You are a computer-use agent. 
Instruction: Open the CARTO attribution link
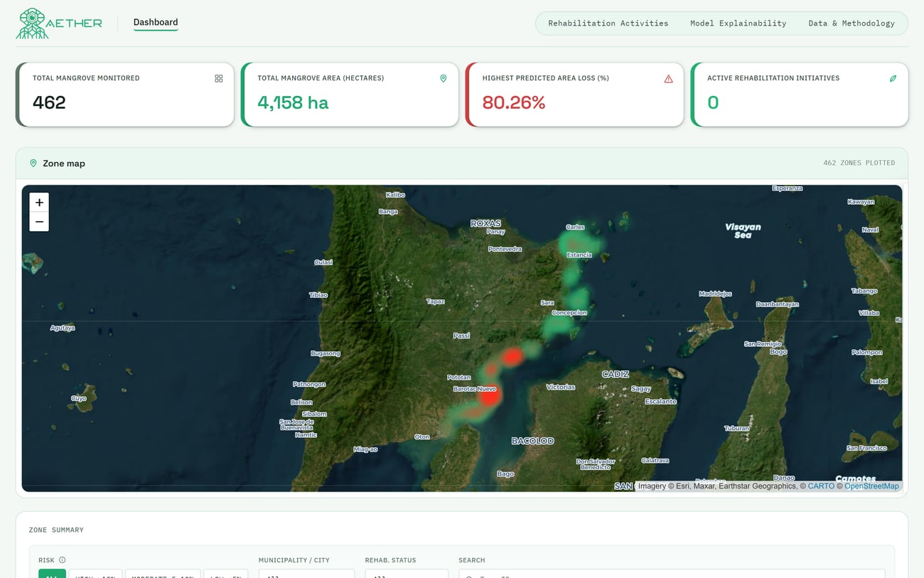click(x=821, y=486)
